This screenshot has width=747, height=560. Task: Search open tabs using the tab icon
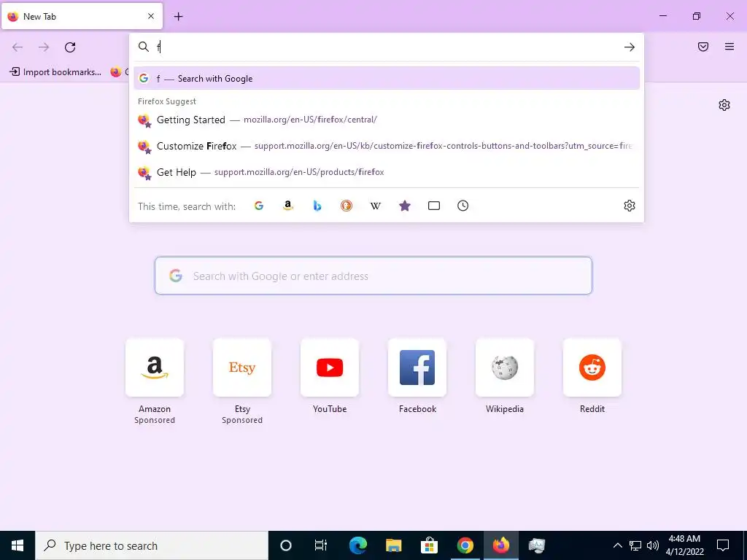point(434,206)
